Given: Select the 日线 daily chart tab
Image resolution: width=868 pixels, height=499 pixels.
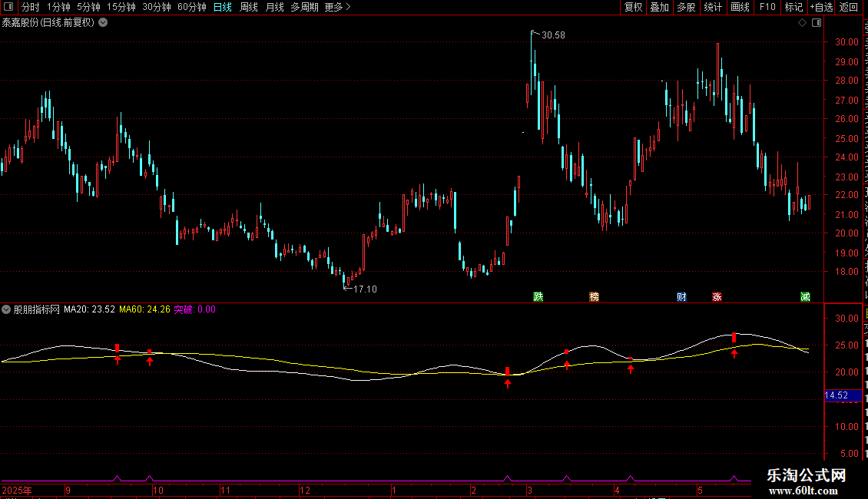Looking at the screenshot, I should [x=223, y=7].
